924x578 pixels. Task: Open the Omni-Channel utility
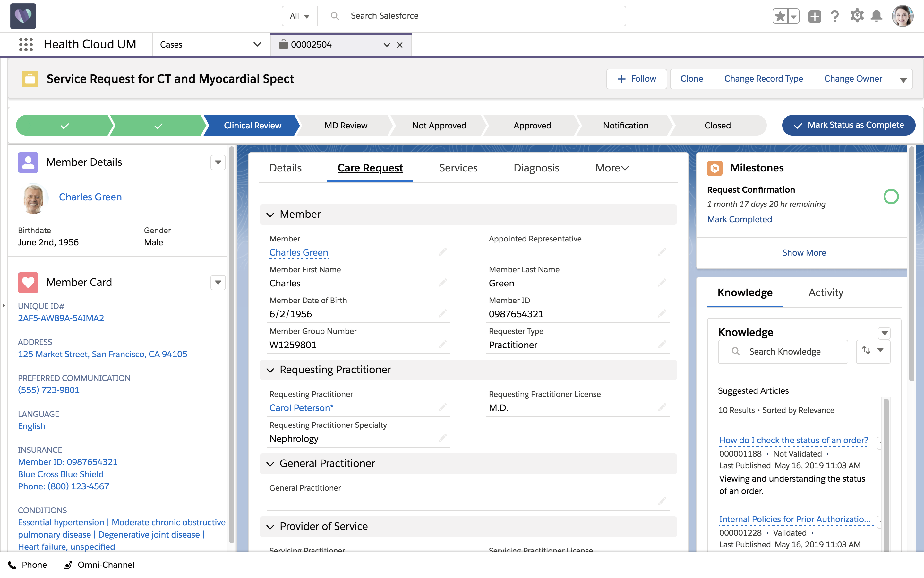pos(99,565)
